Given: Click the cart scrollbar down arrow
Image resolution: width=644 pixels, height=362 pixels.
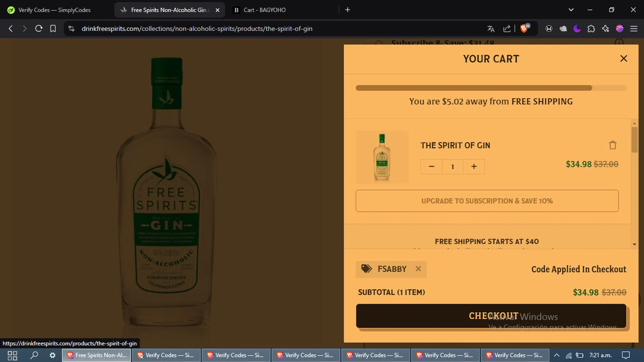Looking at the screenshot, I should click(x=634, y=245).
